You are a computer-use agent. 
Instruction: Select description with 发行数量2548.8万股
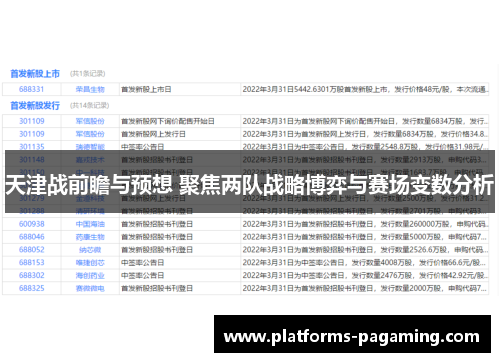coord(366,147)
